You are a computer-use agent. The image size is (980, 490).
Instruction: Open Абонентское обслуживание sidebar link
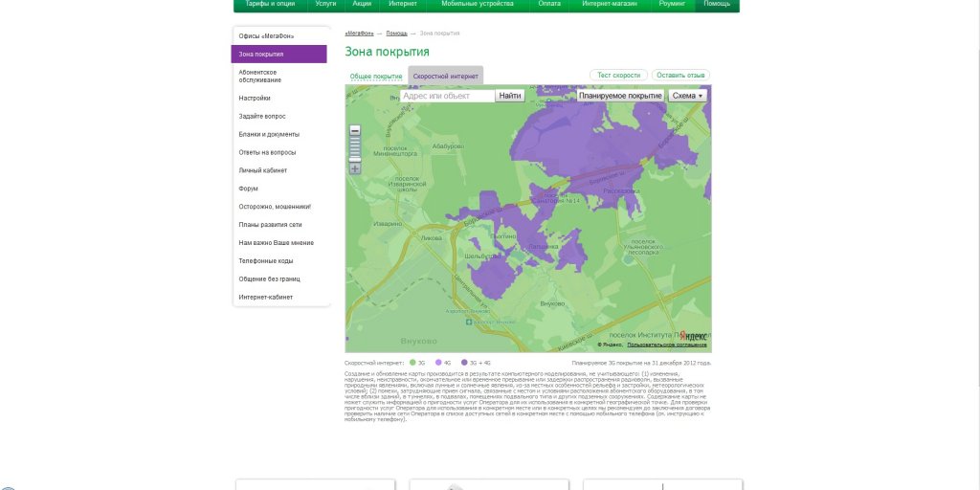click(260, 77)
